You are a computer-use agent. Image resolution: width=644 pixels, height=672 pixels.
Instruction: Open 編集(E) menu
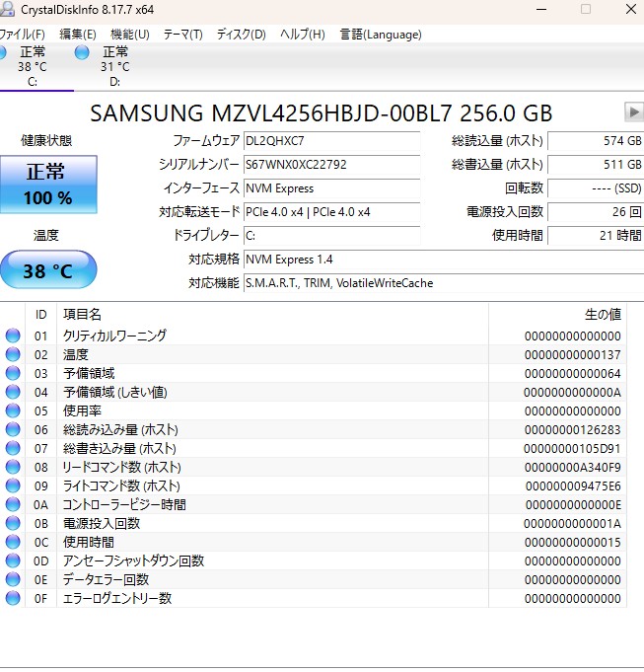[78, 35]
